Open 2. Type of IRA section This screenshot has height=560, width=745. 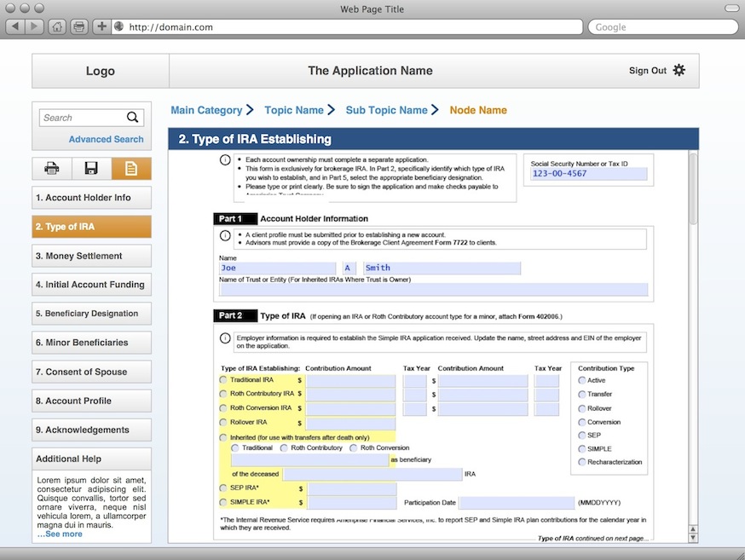tap(92, 227)
